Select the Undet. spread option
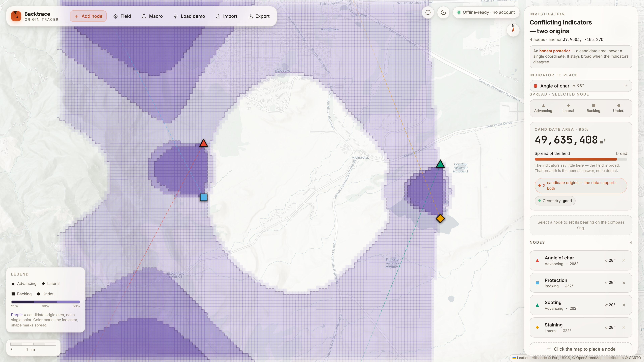This screenshot has height=362, width=644. (619, 108)
